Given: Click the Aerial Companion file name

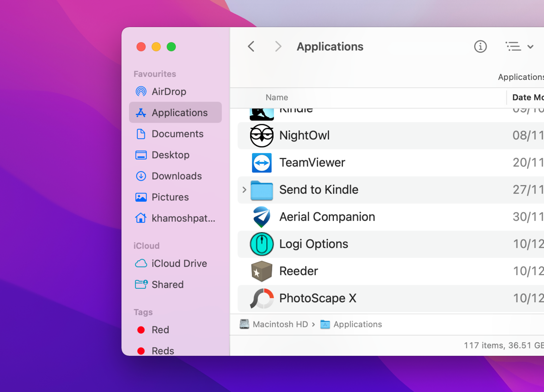Looking at the screenshot, I should (x=327, y=217).
